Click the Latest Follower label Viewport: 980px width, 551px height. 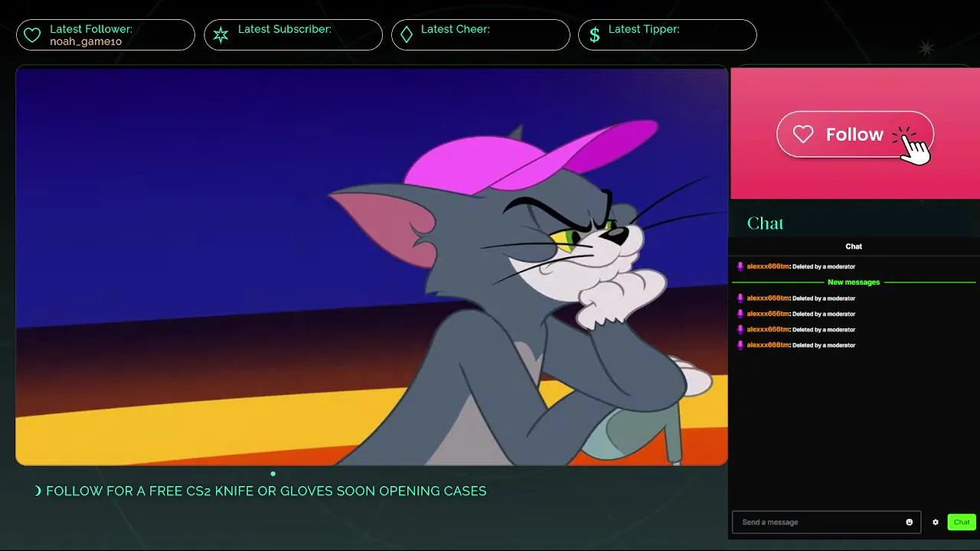point(91,29)
